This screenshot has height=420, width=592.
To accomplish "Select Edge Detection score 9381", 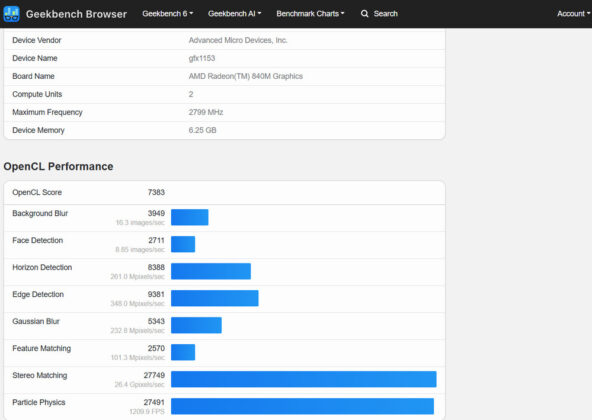I will click(156, 294).
